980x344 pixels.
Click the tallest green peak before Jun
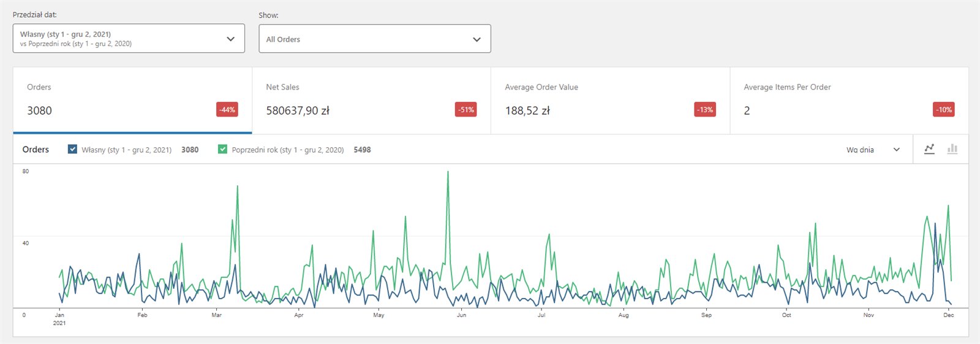pos(448,172)
